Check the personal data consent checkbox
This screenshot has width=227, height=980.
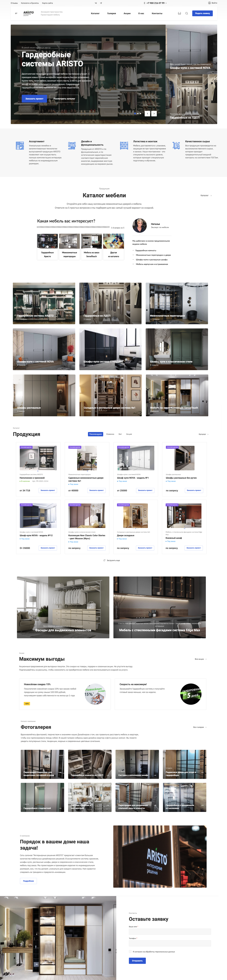click(x=130, y=951)
